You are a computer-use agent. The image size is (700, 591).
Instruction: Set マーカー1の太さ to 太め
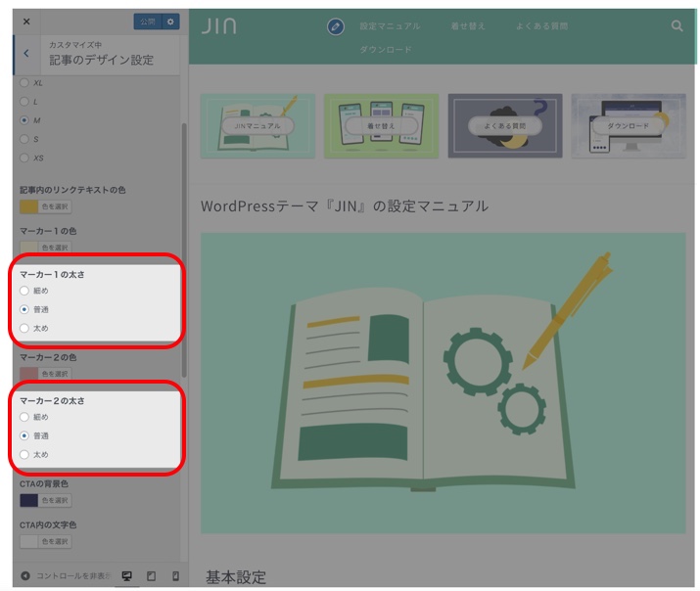[24, 328]
